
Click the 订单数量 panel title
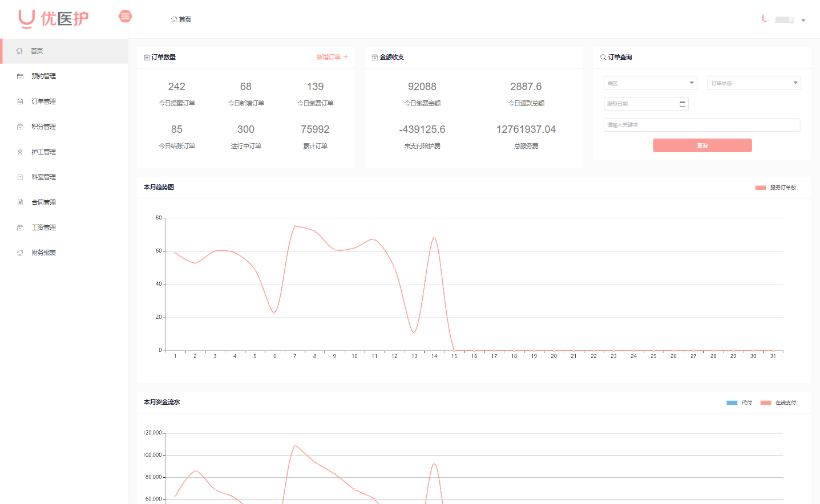[164, 57]
